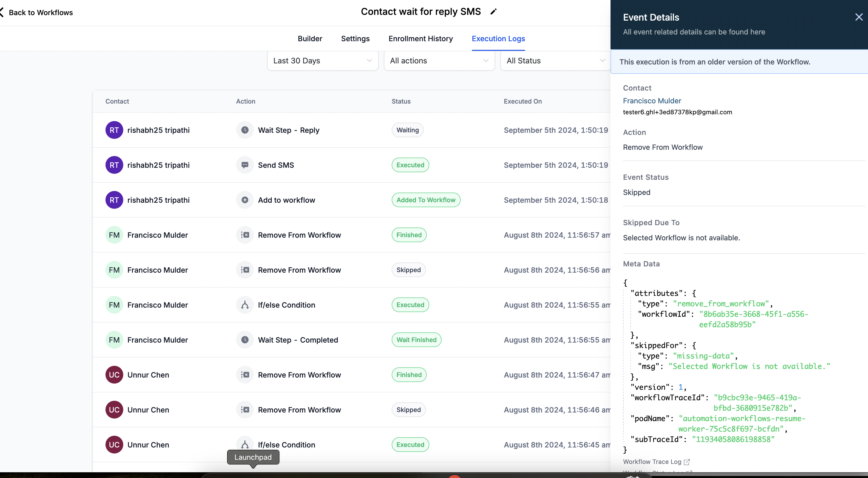Open the Last 30 Days date dropdown

[322, 61]
